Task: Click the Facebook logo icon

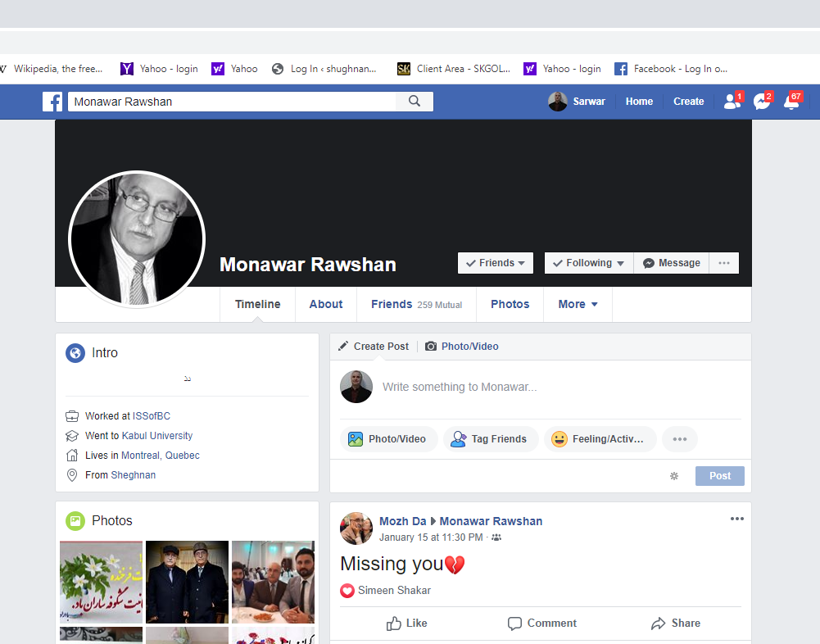Action: pyautogui.click(x=52, y=102)
